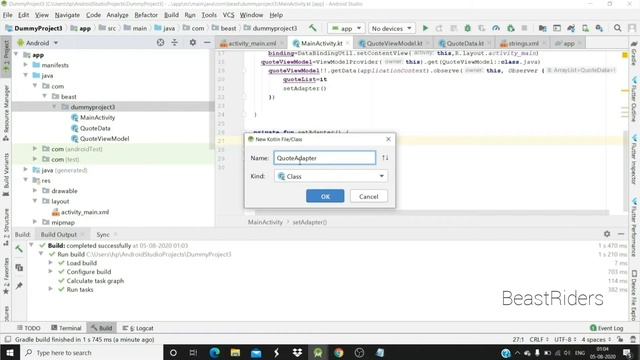Open the Refactor menu
This screenshot has width=640, height=360.
[146, 15]
